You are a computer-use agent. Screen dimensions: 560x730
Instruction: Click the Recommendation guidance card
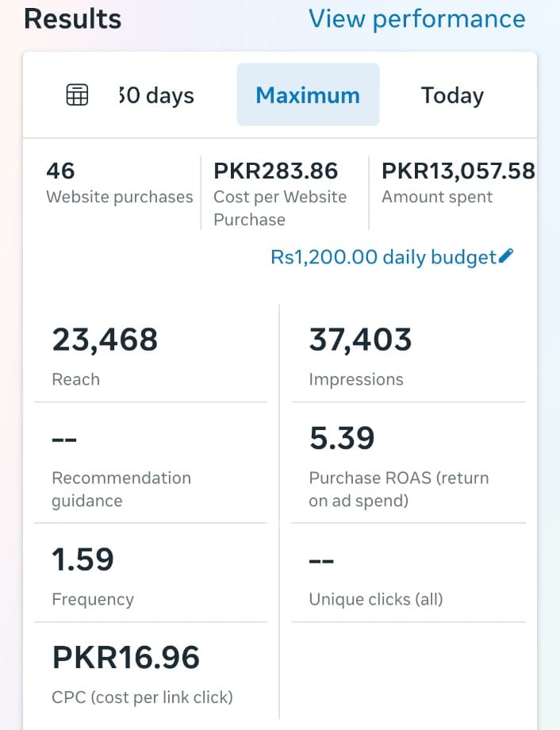coord(151,465)
